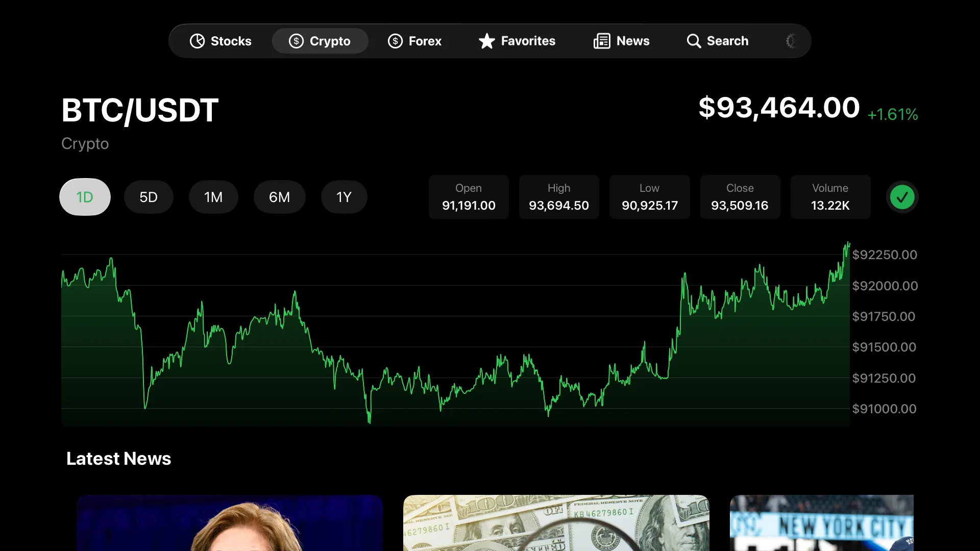
Task: Open the New York City news card
Action: [822, 523]
